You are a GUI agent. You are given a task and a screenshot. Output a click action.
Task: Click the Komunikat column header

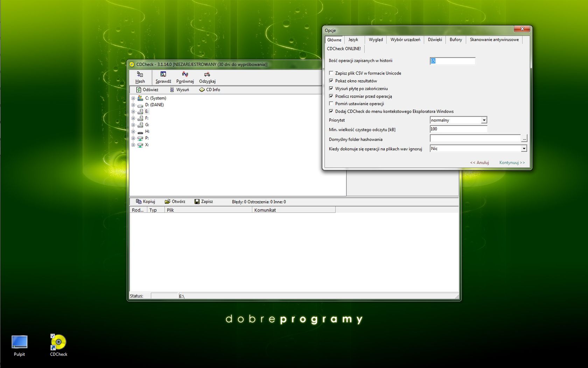coord(294,210)
